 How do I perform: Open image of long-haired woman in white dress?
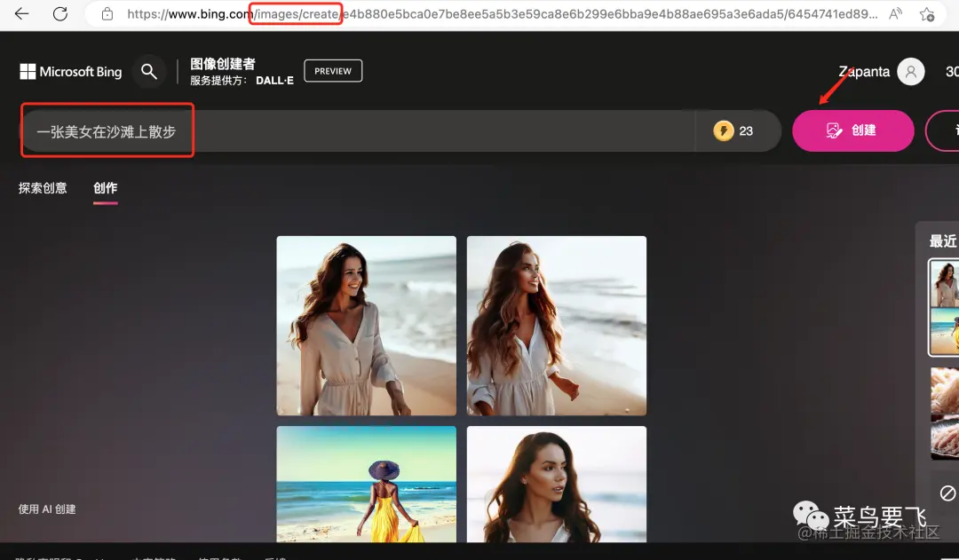[x=557, y=326]
